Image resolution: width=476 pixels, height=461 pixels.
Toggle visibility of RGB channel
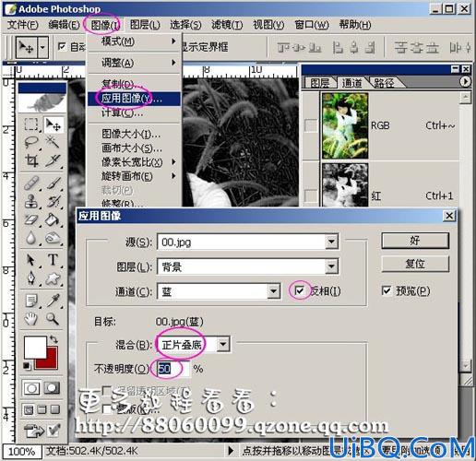[x=310, y=125]
